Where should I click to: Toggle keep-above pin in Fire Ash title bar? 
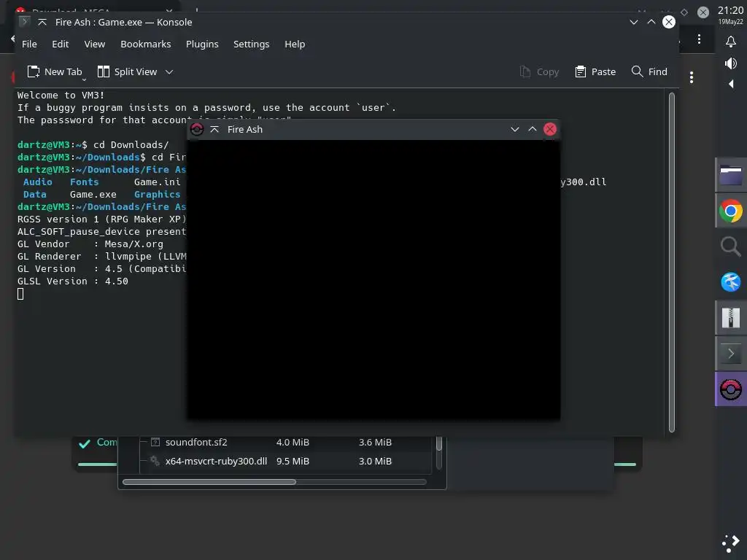[214, 130]
